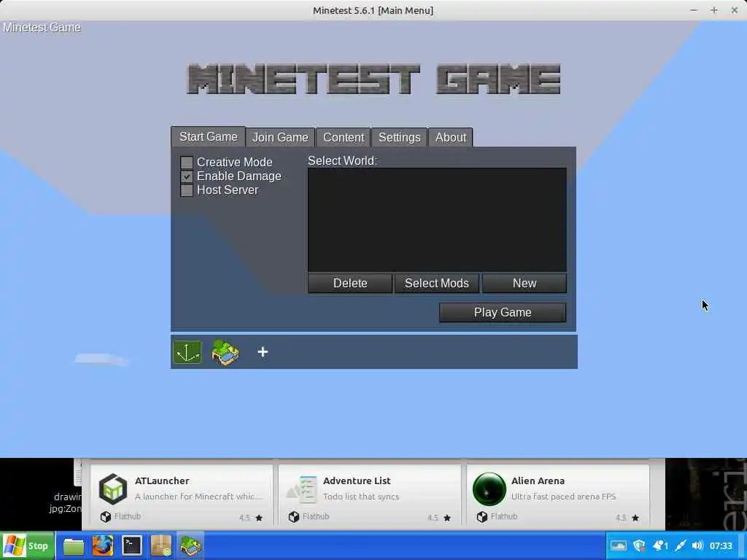The image size is (747, 560).
Task: Open the Adventure List title in software manager
Action: click(x=357, y=481)
